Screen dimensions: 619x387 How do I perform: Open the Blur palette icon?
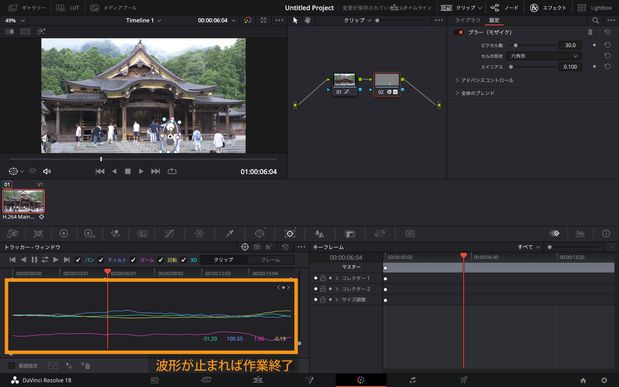(x=319, y=234)
